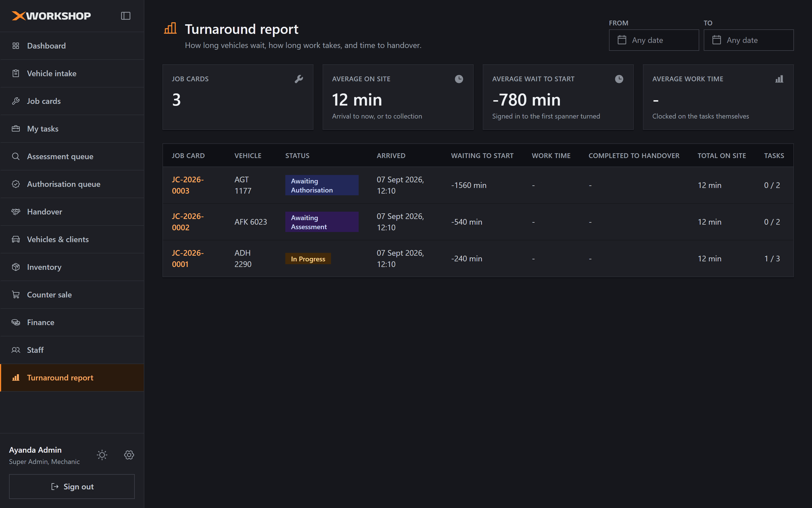Click the -240 min waiting value
The width and height of the screenshot is (812, 508).
point(467,258)
